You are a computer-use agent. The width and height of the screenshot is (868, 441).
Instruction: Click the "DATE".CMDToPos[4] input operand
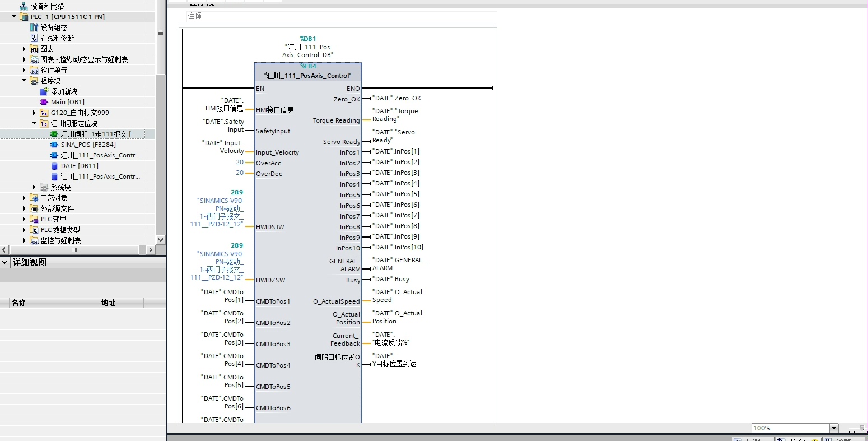(222, 360)
